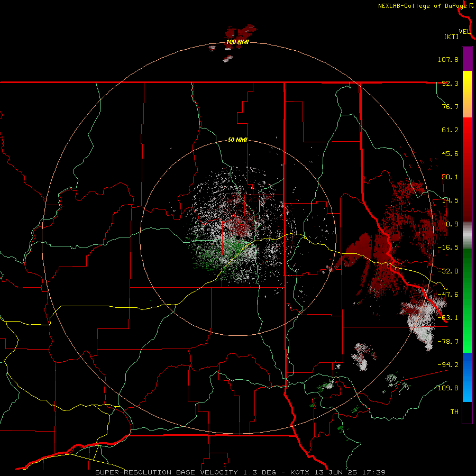This screenshot has height=476, width=476.
Task: Click the -32.0 velocity scale value
Action: click(x=448, y=271)
